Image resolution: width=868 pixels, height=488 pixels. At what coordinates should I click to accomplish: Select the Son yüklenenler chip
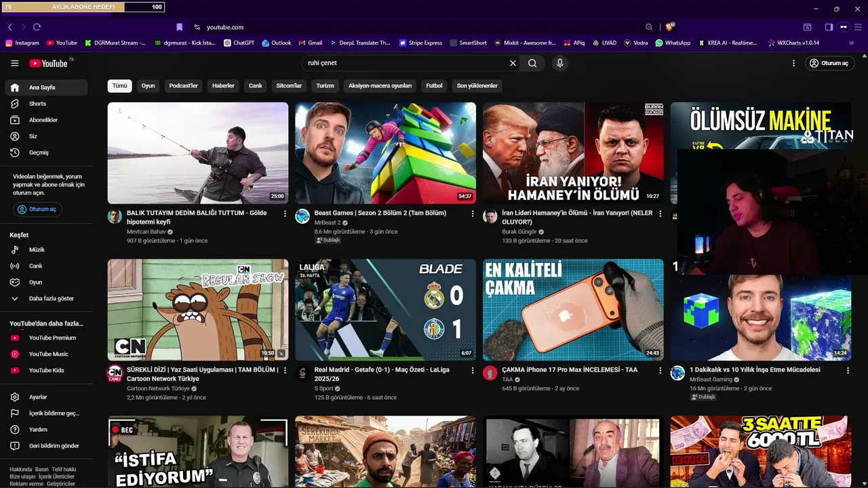(477, 86)
